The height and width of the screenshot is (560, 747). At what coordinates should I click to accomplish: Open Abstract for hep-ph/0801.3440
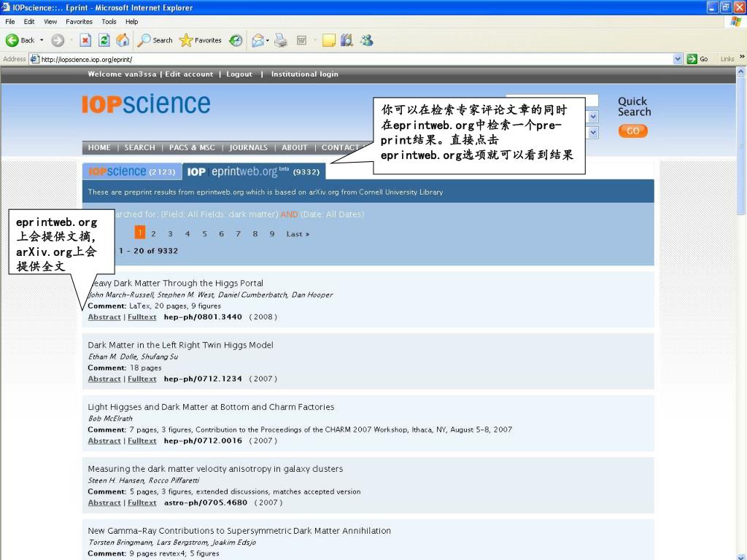104,317
